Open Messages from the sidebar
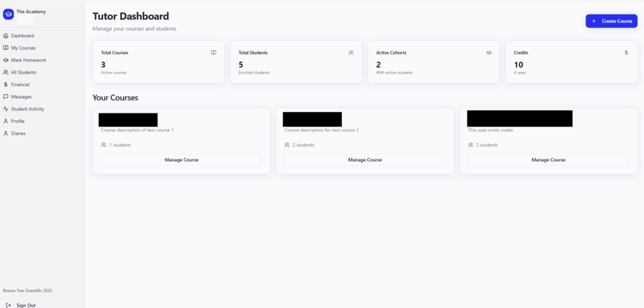The height and width of the screenshot is (308, 644). point(21,96)
